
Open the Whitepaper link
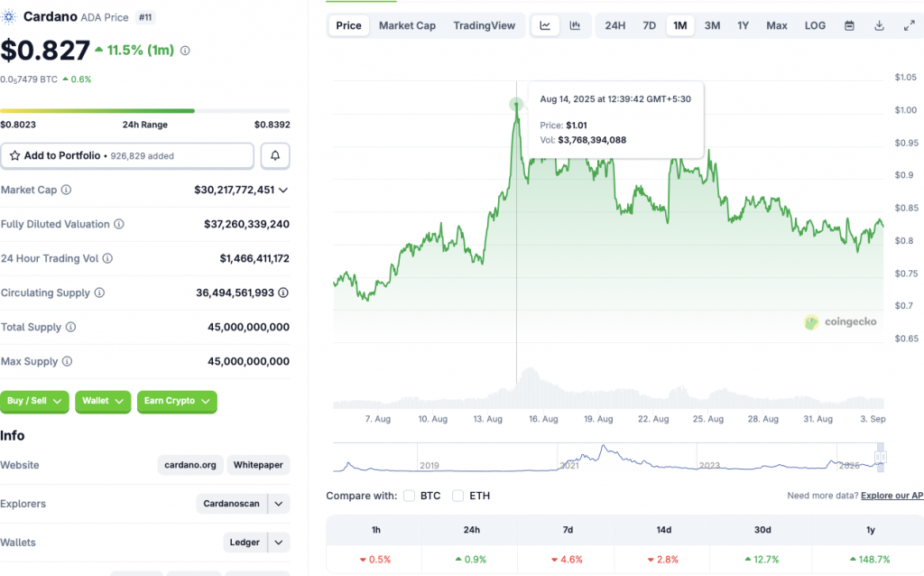tap(258, 465)
